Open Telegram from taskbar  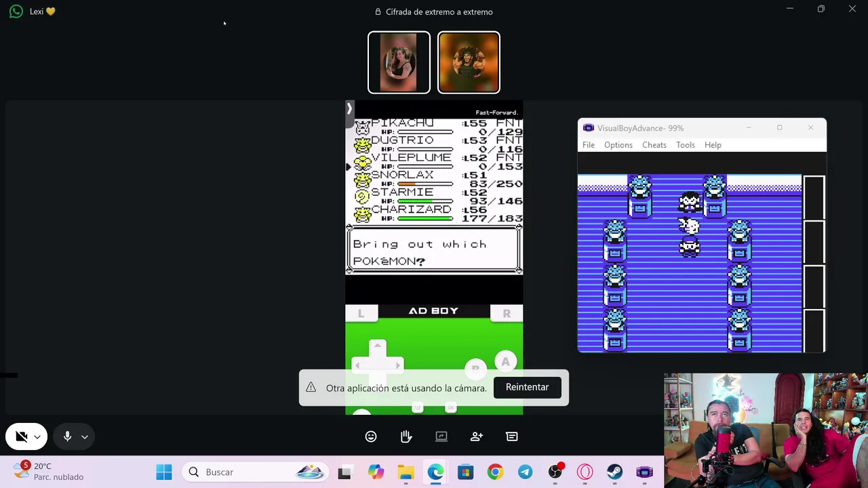(525, 472)
